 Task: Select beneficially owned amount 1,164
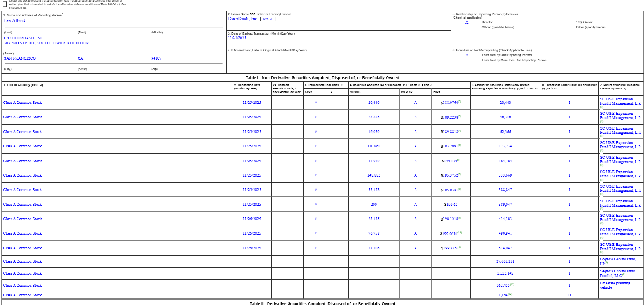pyautogui.click(x=503, y=295)
